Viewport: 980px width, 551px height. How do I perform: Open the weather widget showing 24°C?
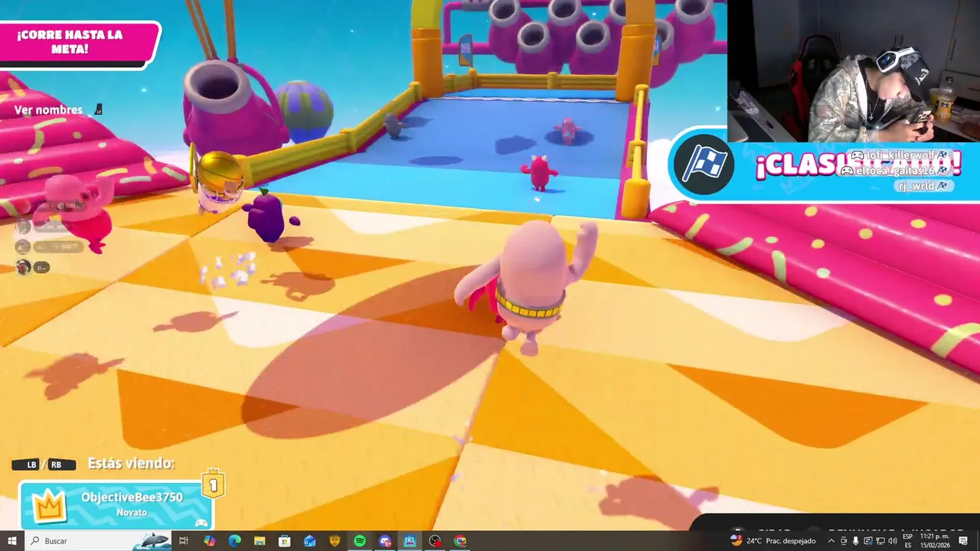click(773, 541)
